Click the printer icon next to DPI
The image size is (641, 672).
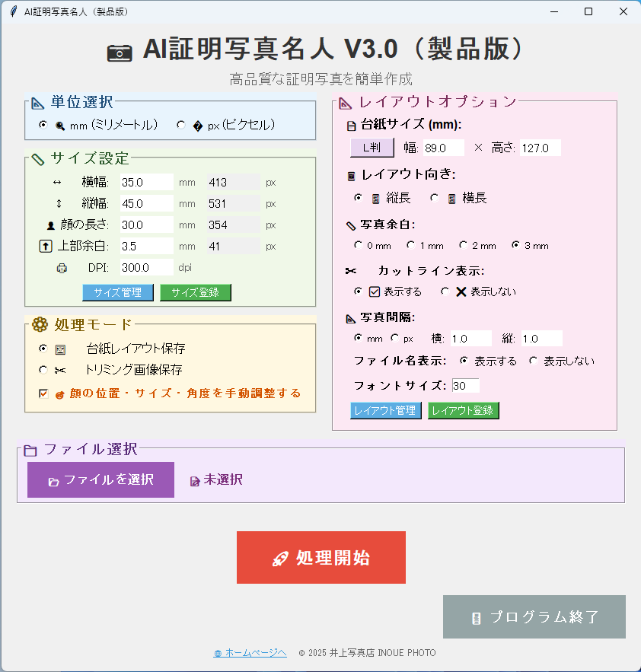pyautogui.click(x=62, y=268)
